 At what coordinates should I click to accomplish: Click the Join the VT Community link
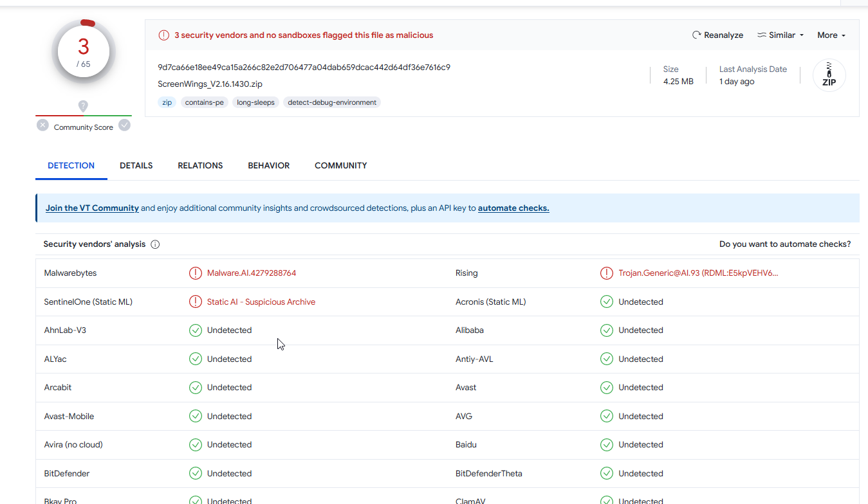click(92, 208)
